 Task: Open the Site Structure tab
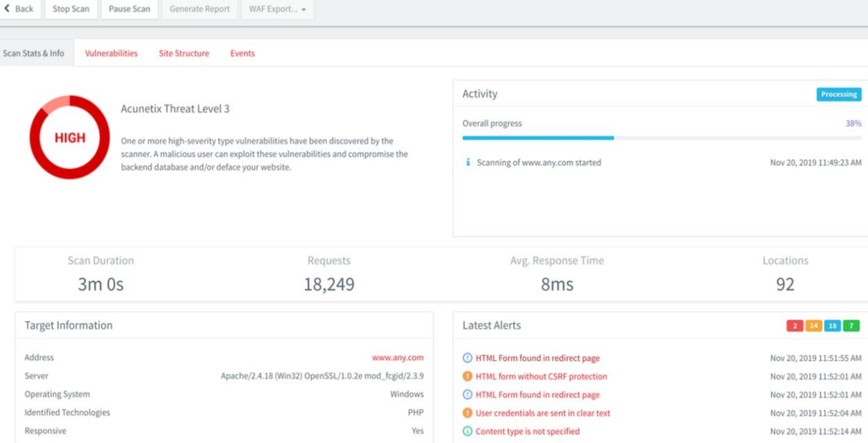coord(184,53)
